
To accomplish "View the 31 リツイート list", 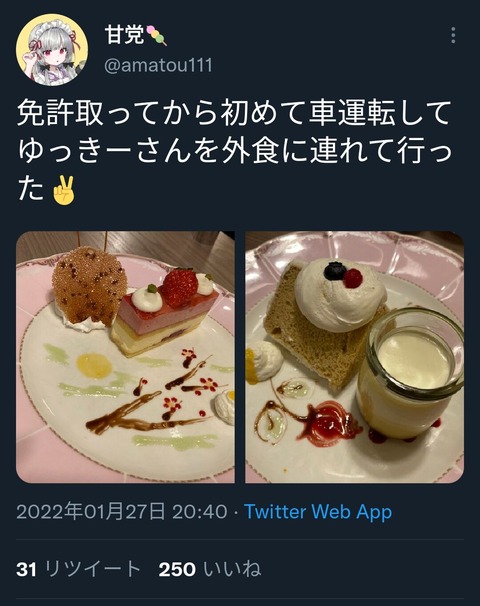I will click(x=78, y=569).
